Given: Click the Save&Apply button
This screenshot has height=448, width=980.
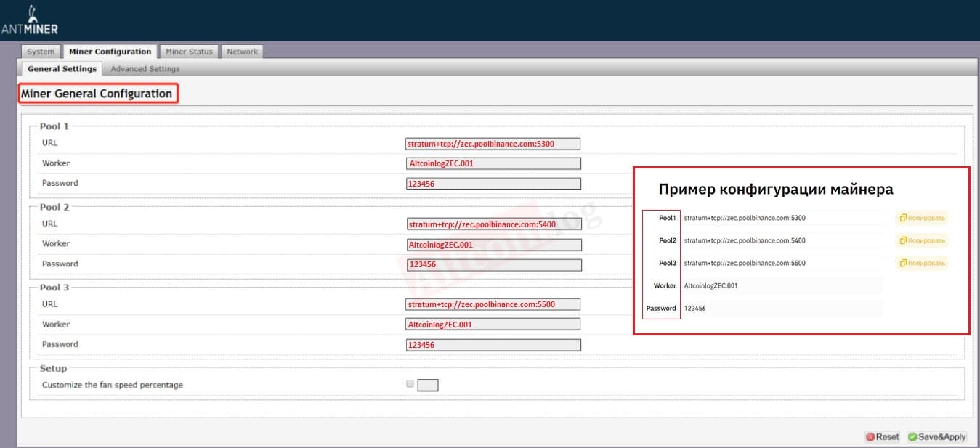Looking at the screenshot, I should point(936,437).
